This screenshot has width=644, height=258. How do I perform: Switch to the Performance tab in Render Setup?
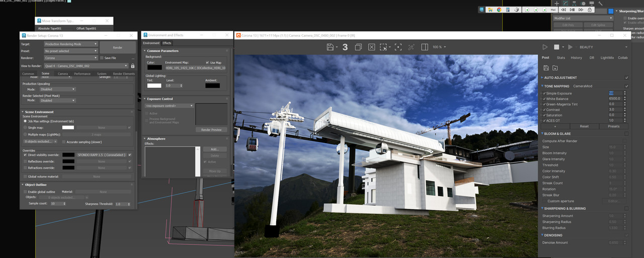(82, 74)
